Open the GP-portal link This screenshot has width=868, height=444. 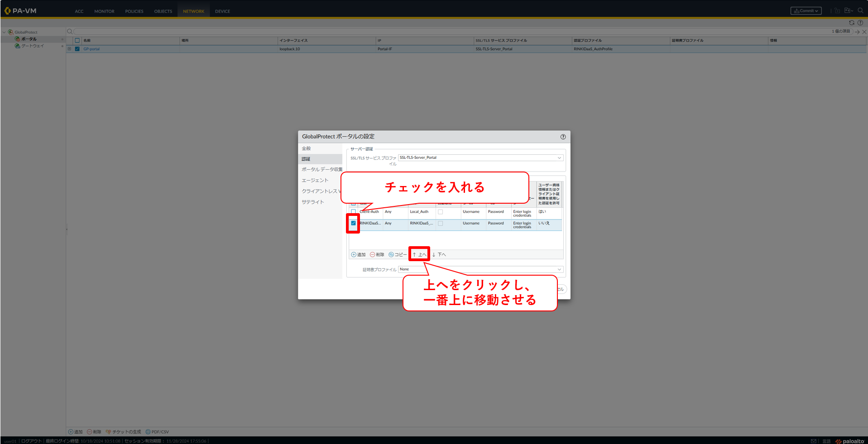(x=91, y=49)
